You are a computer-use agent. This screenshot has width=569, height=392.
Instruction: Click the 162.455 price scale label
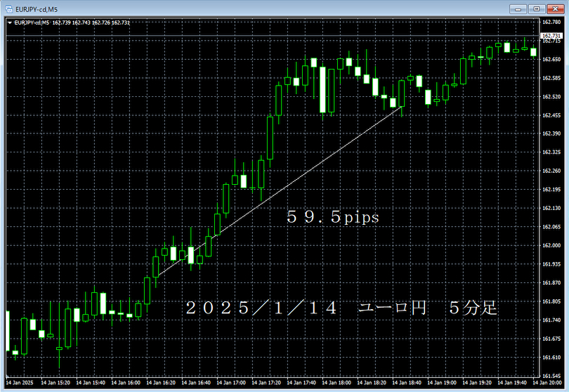coord(551,115)
